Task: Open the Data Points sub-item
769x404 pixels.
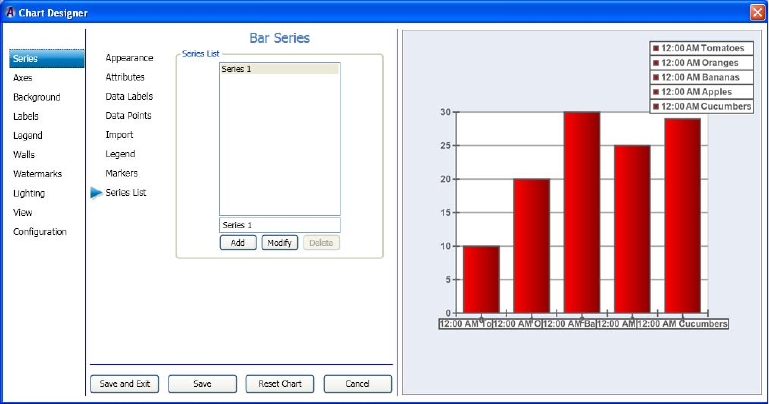Action: tap(128, 116)
